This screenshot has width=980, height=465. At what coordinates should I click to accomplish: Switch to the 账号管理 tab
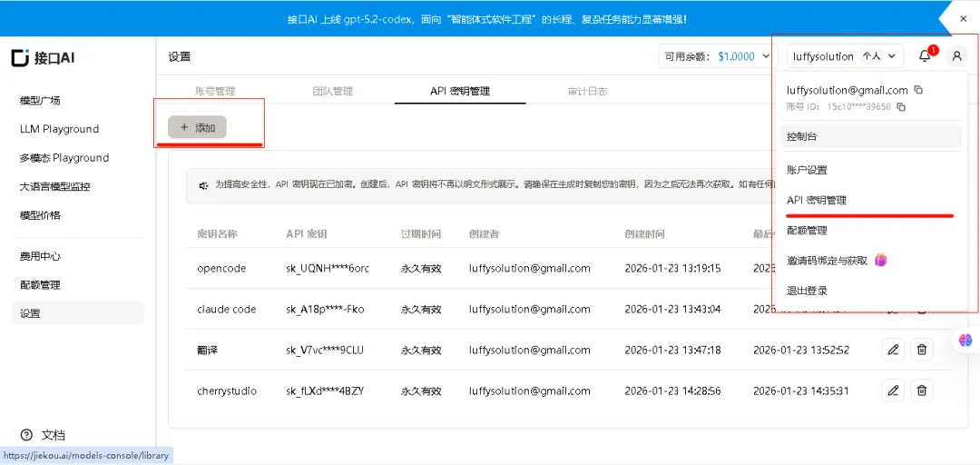point(215,91)
